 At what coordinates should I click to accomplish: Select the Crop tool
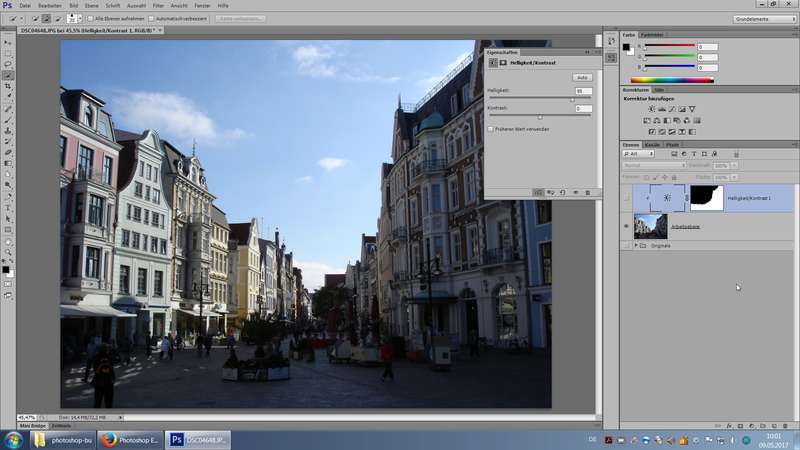coord(8,86)
